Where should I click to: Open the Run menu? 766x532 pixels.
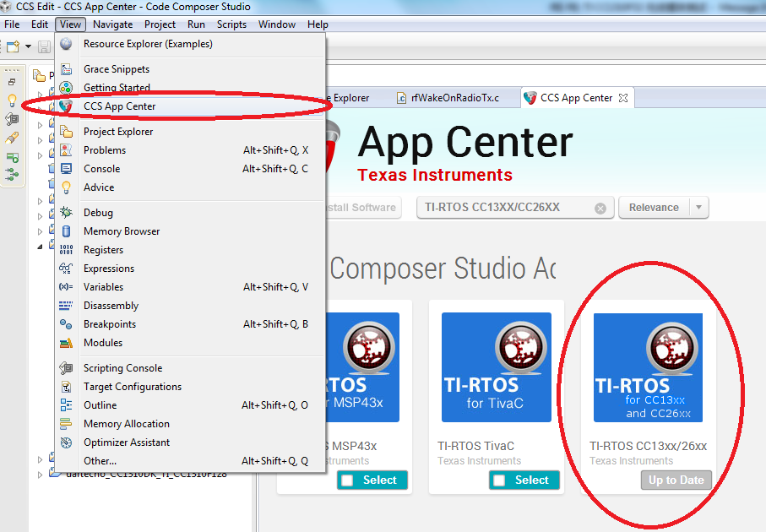coord(196,24)
